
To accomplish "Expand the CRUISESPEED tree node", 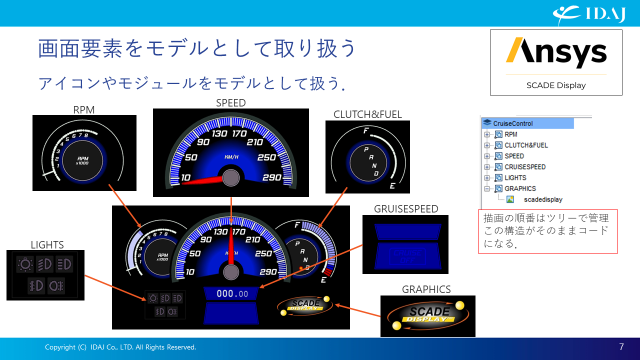I will [x=487, y=167].
